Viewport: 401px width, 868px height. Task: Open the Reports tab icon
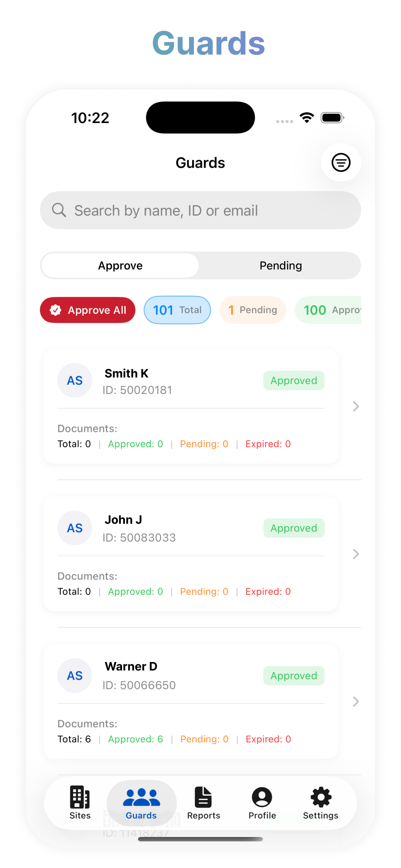pos(203,797)
